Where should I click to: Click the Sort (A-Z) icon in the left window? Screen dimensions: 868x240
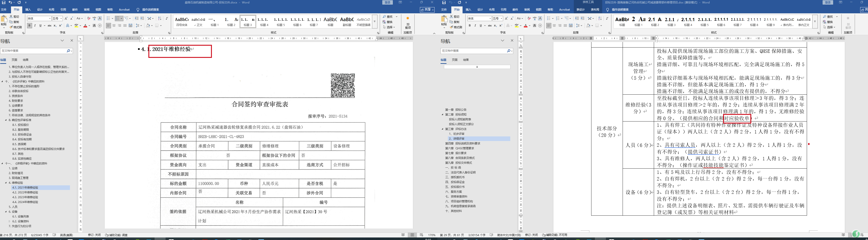click(x=159, y=19)
